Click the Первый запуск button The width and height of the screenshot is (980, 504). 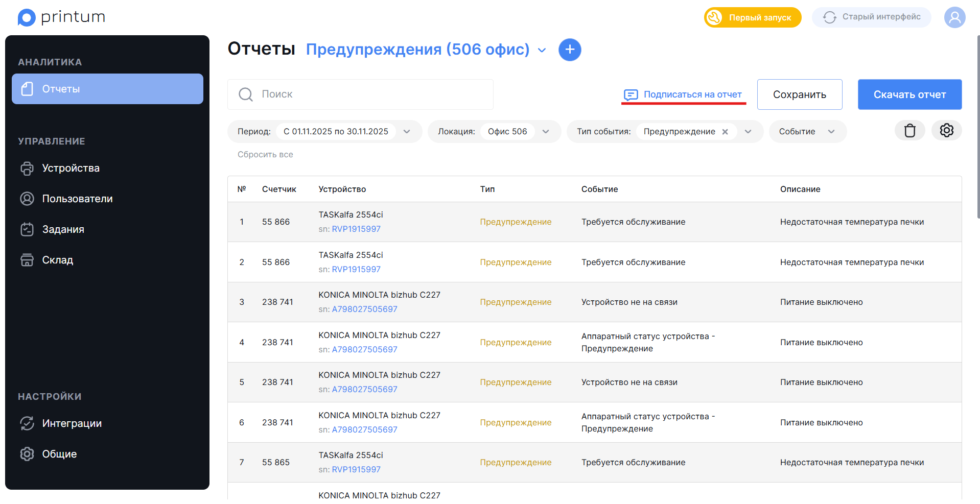(753, 17)
